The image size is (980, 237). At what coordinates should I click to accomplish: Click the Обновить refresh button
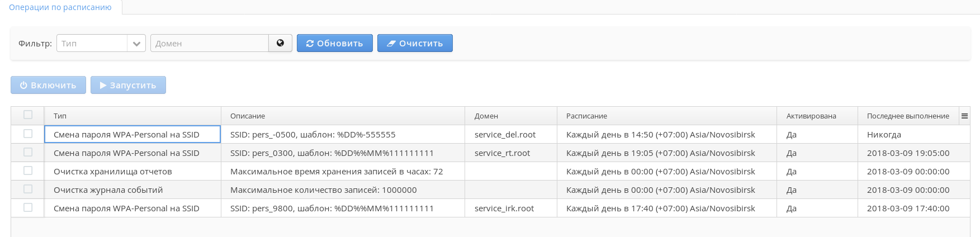click(x=334, y=43)
